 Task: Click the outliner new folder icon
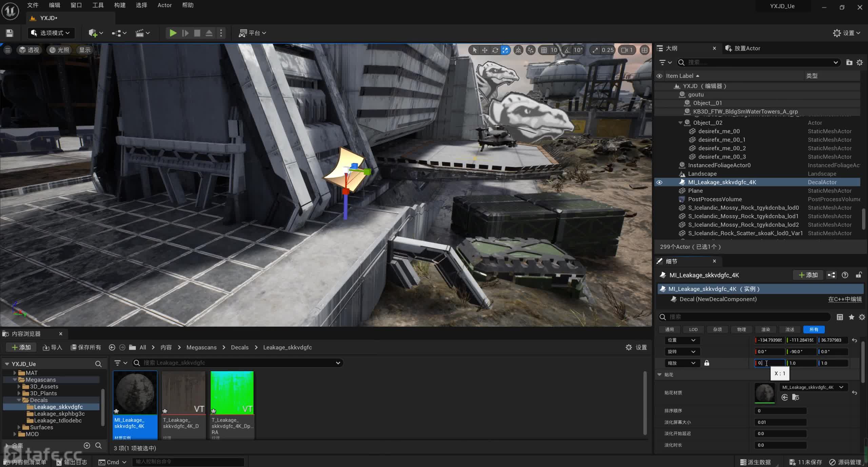(x=849, y=62)
